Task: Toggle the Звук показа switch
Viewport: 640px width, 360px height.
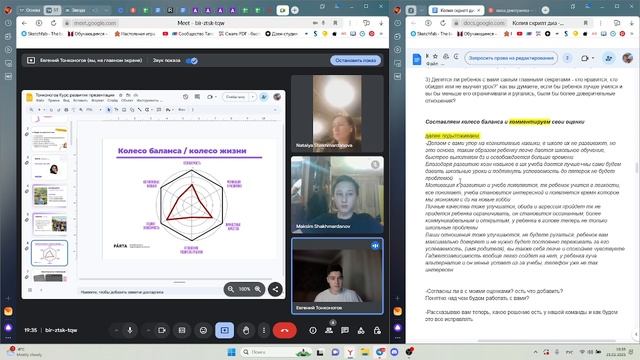Action: [191, 60]
